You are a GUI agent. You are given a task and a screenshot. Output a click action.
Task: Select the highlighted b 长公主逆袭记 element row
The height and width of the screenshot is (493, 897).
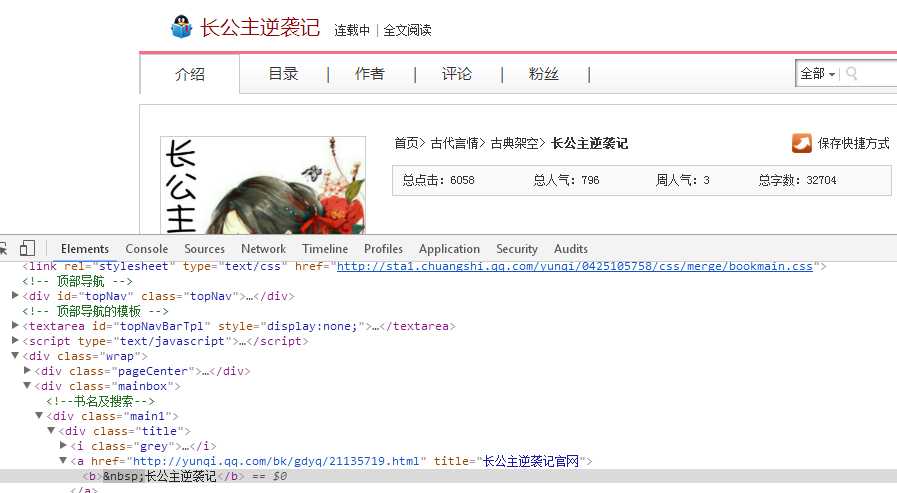pos(448,476)
